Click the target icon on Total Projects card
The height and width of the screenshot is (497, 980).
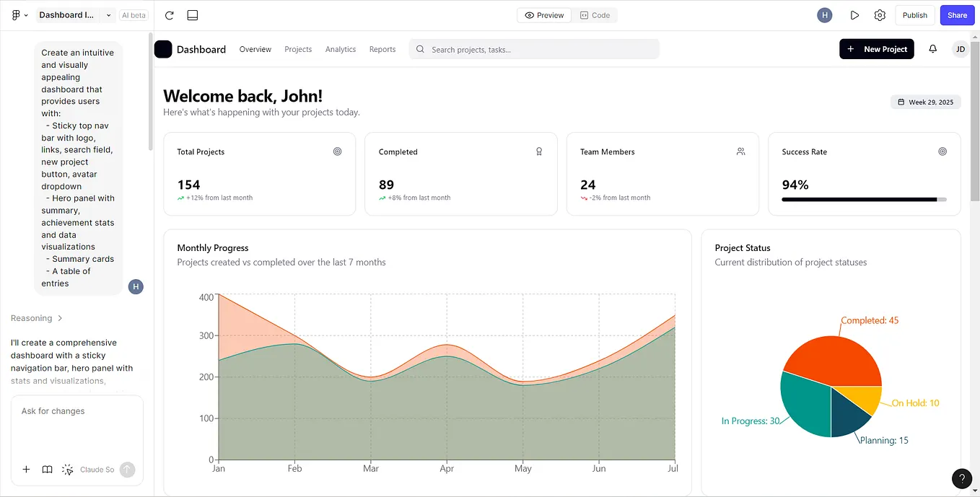[337, 151]
